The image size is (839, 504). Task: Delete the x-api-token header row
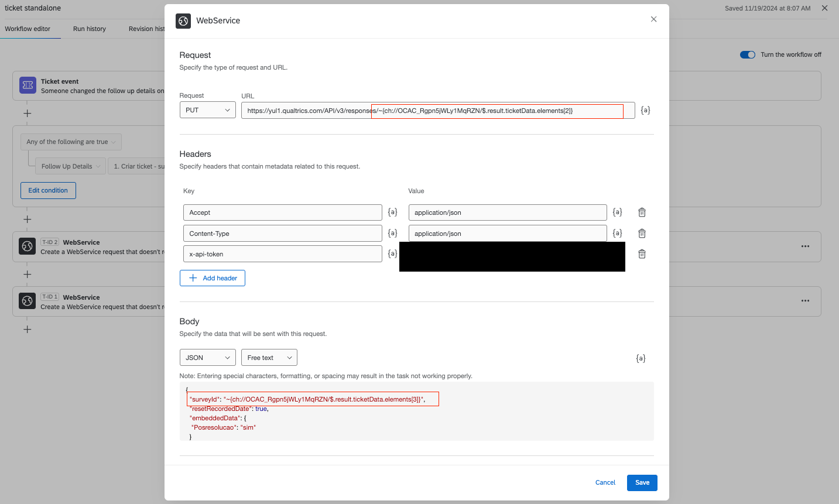point(642,254)
